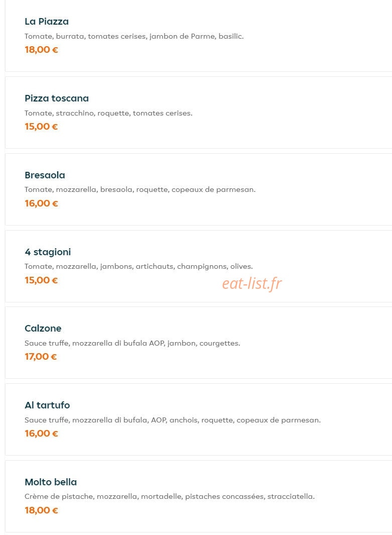Click the La Piazza 18,00 € price
The height and width of the screenshot is (535, 392).
(x=41, y=50)
